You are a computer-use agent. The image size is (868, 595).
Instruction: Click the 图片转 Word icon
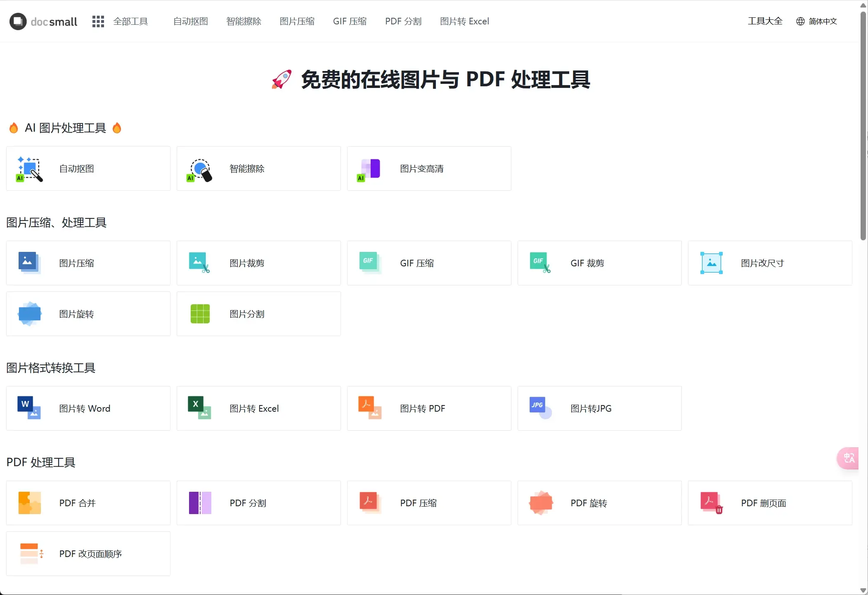click(29, 408)
